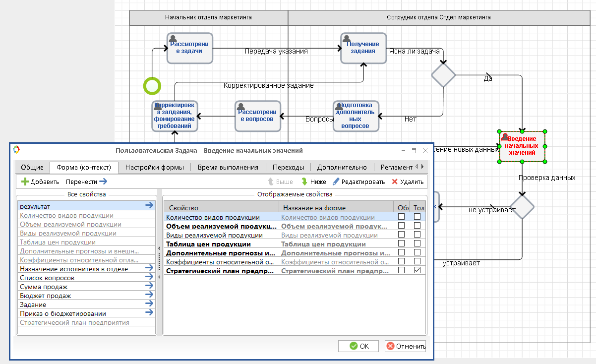The width and height of the screenshot is (596, 364).
Task: Click the arrow on the Задание row
Action: point(150,304)
